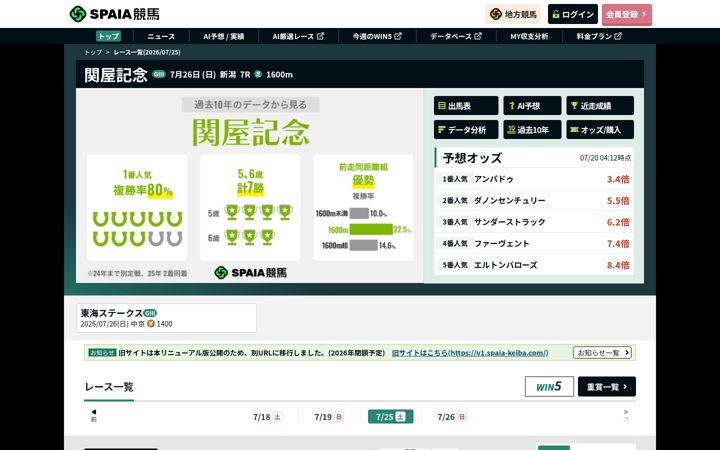The height and width of the screenshot is (450, 720).
Task: Click the 1番人気 複勝率80% infographic card
Action: [x=137, y=208]
